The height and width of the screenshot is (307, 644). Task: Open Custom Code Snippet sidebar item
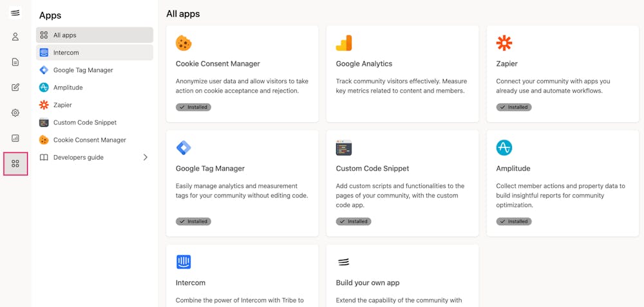tap(85, 122)
